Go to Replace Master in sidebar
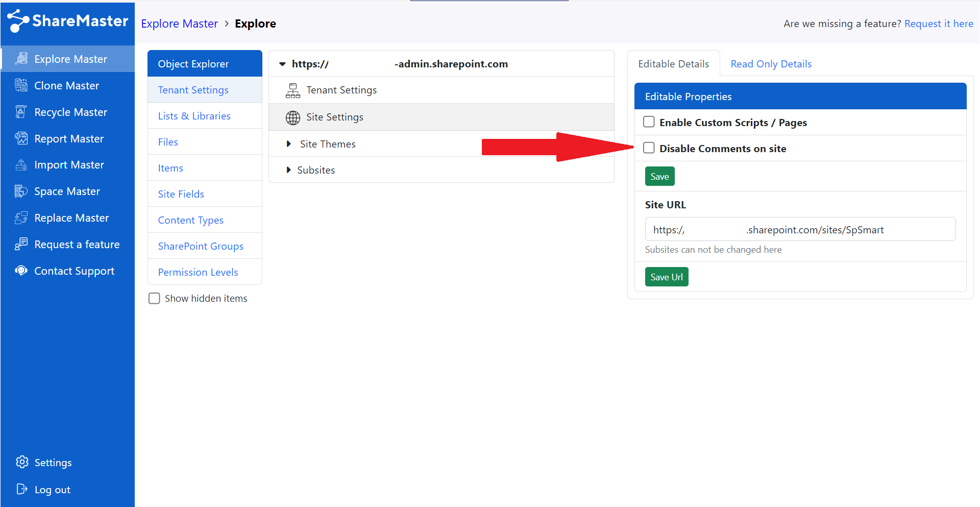The image size is (980, 507). tap(71, 218)
